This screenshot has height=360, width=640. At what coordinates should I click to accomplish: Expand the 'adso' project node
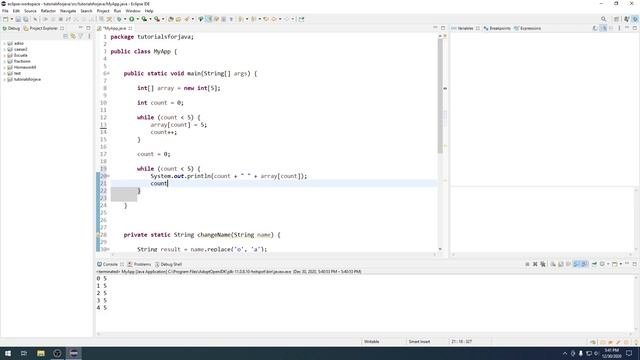(4, 43)
